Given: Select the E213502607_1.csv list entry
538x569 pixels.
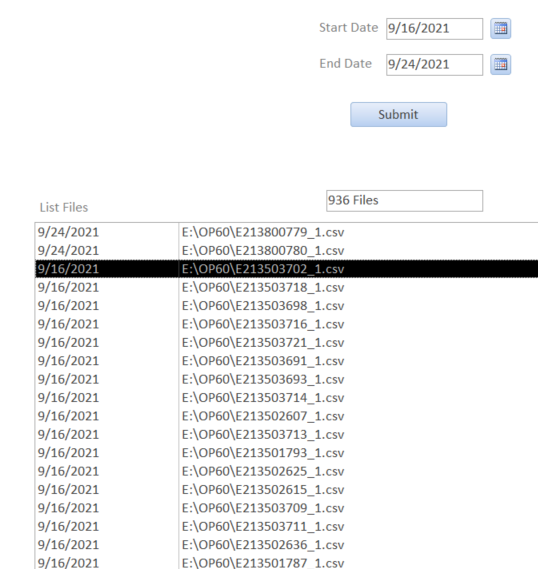Looking at the screenshot, I should coord(287,416).
